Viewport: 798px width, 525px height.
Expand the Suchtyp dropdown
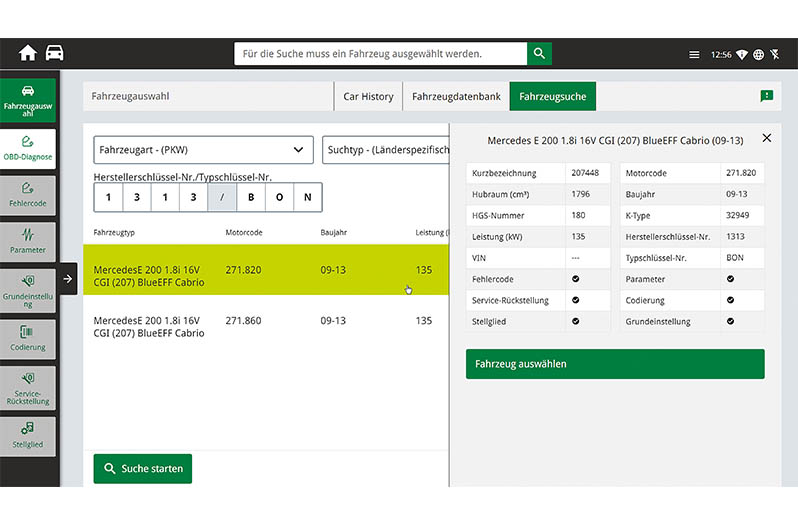(385, 150)
